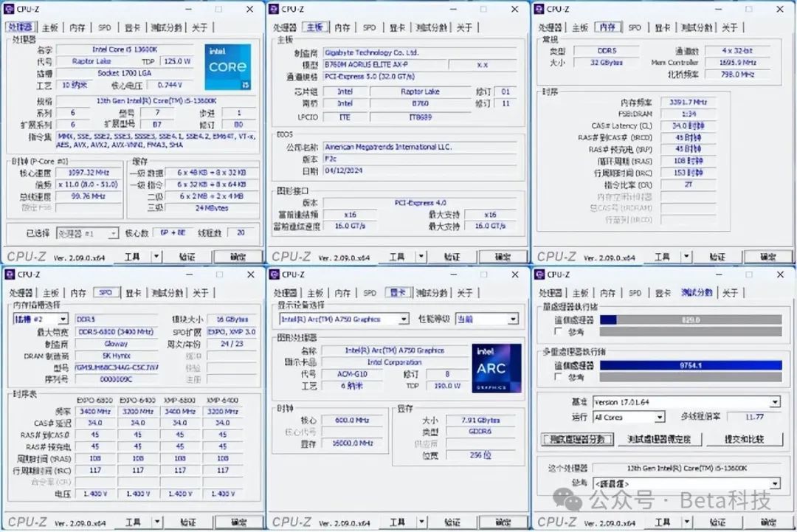The width and height of the screenshot is (797, 532).
Task: Click CPU-Z title icon in Memory (内存) window
Action: (x=539, y=9)
